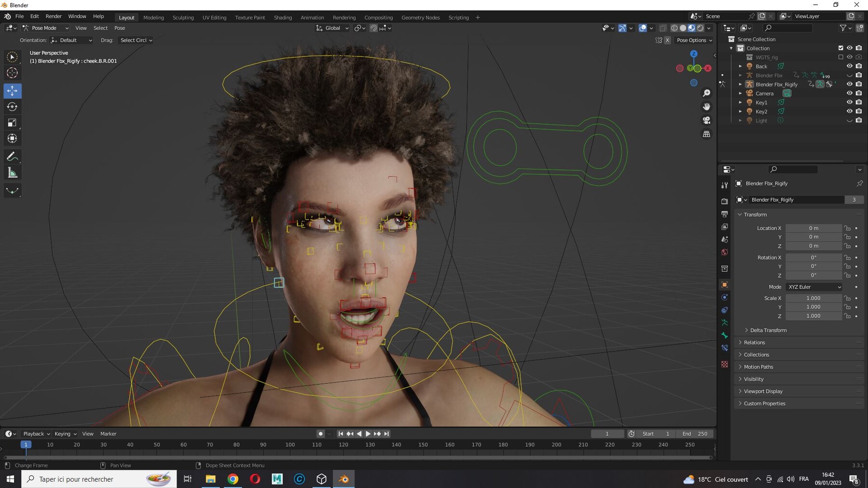Select the Measure tool
Image resolution: width=868 pixels, height=488 pixels.
[x=12, y=173]
